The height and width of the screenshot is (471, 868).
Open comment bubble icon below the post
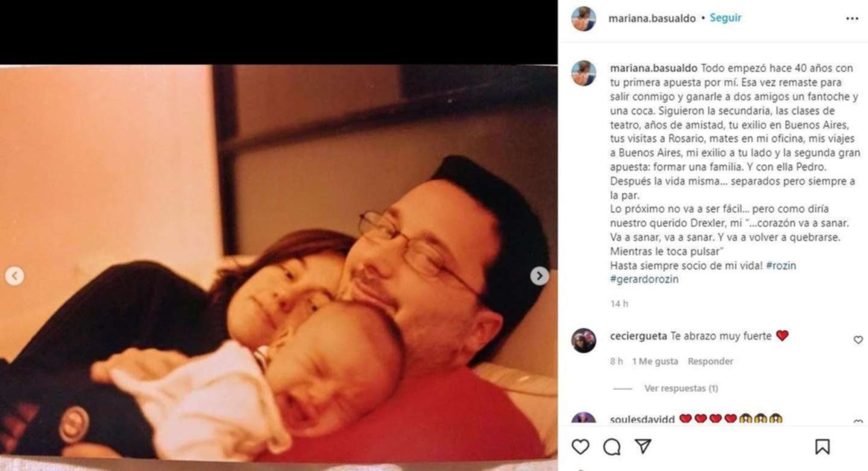(x=612, y=447)
